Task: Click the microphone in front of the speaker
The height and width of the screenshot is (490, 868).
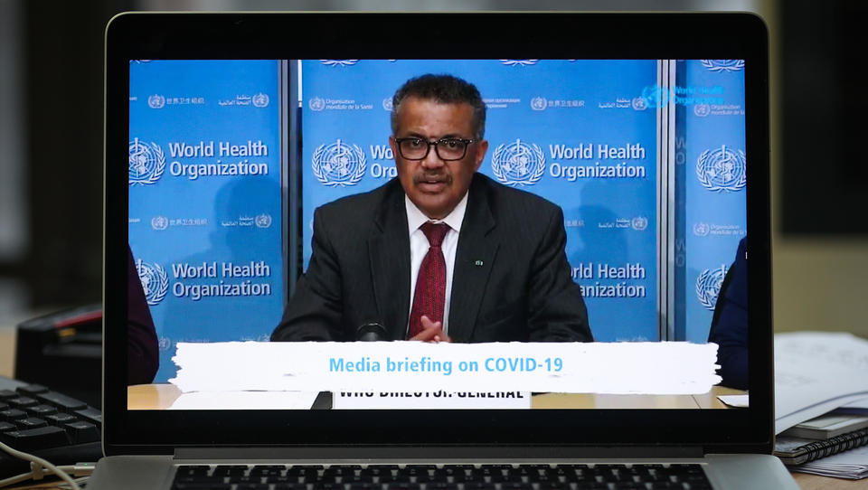Action: pyautogui.click(x=372, y=332)
